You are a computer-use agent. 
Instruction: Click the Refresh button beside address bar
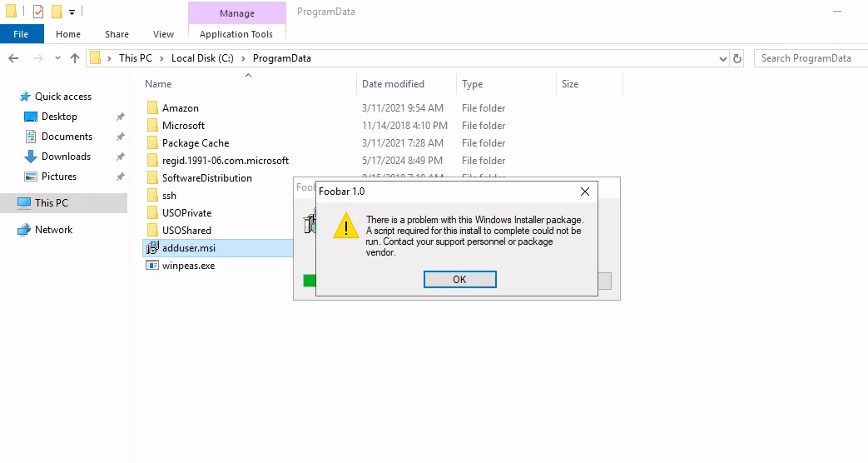(x=737, y=58)
